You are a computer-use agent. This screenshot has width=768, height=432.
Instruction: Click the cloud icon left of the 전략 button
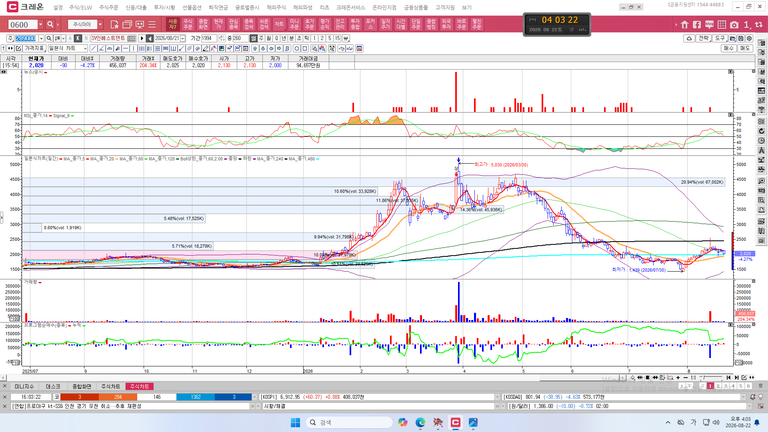689,38
